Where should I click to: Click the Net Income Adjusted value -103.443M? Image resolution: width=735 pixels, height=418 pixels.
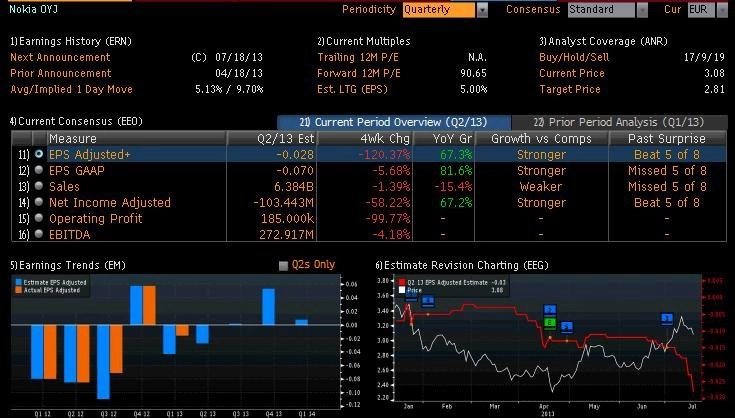click(283, 202)
